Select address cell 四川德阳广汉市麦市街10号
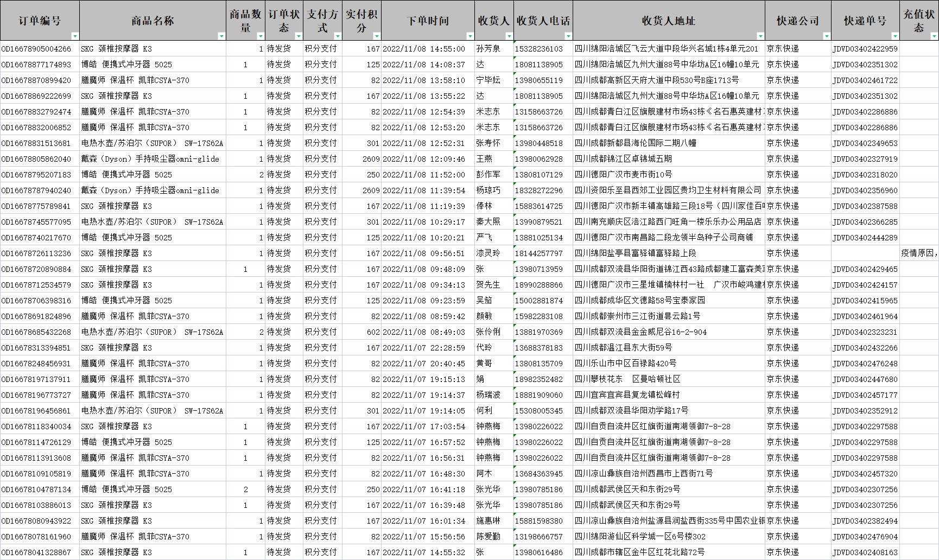The width and height of the screenshot is (939, 560). pos(669,175)
